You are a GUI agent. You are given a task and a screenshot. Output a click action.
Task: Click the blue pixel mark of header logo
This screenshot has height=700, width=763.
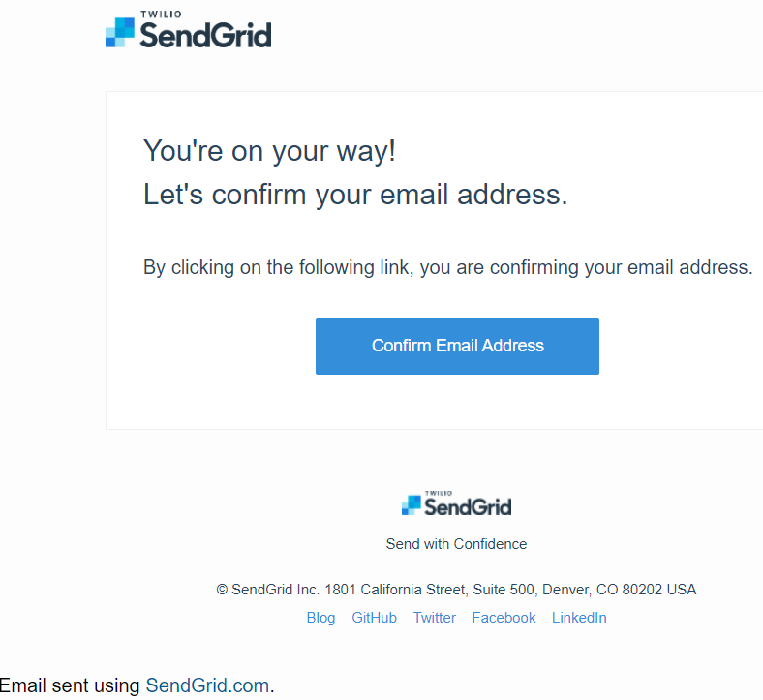pyautogui.click(x=120, y=33)
